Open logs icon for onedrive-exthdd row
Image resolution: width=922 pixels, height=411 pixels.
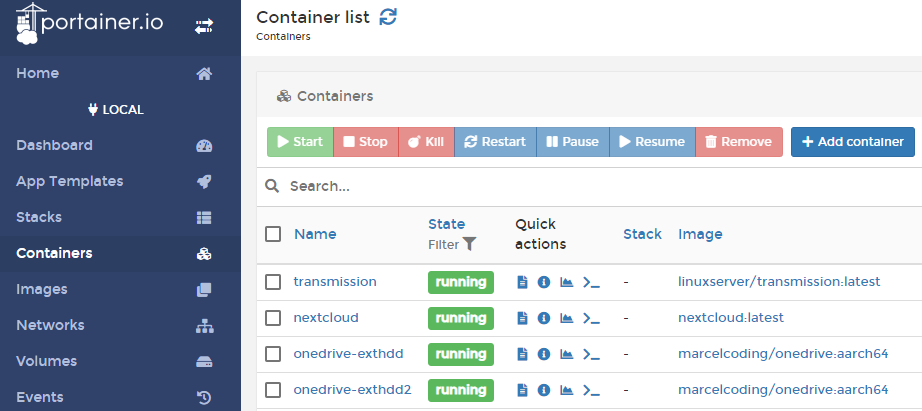[522, 354]
